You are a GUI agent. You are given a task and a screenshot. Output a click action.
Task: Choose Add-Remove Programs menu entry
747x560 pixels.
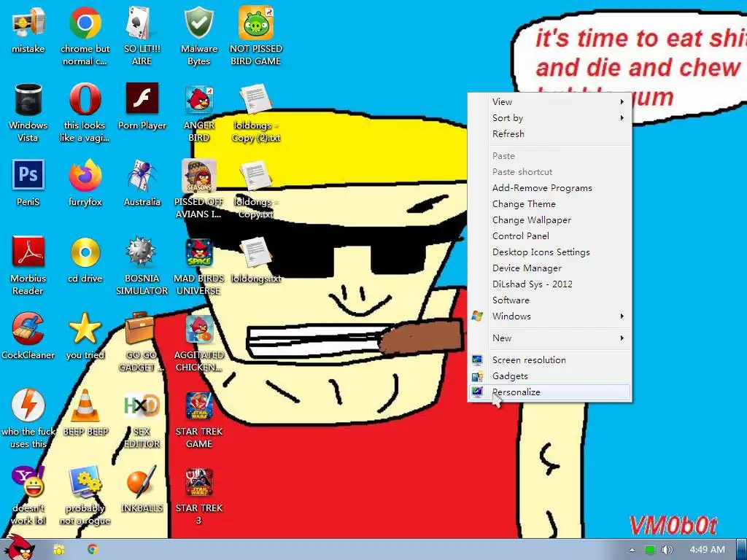click(550, 187)
